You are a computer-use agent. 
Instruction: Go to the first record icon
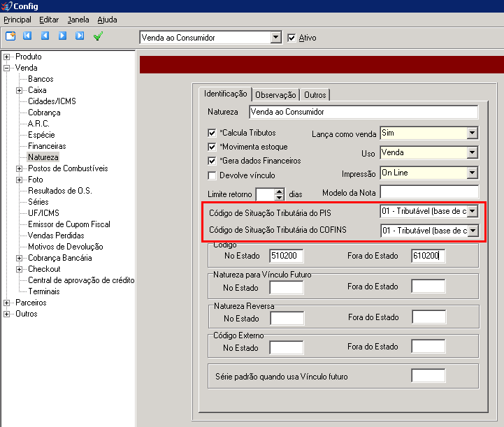[27, 36]
